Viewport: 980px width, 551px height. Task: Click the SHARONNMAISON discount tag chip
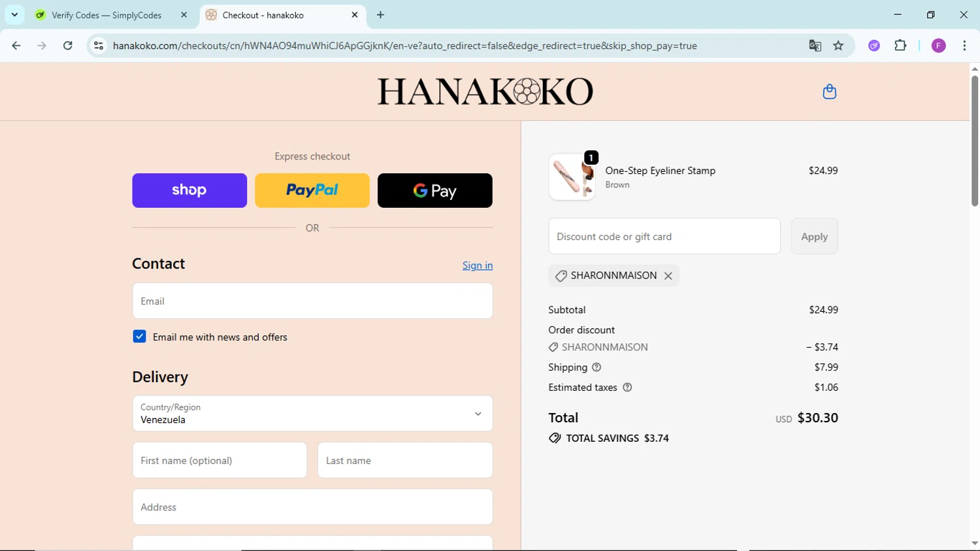613,276
